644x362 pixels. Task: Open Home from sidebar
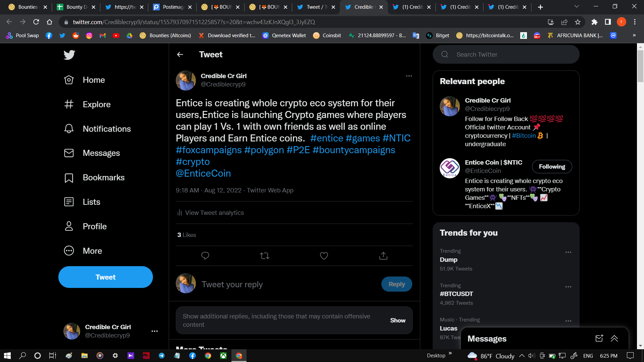85,80
